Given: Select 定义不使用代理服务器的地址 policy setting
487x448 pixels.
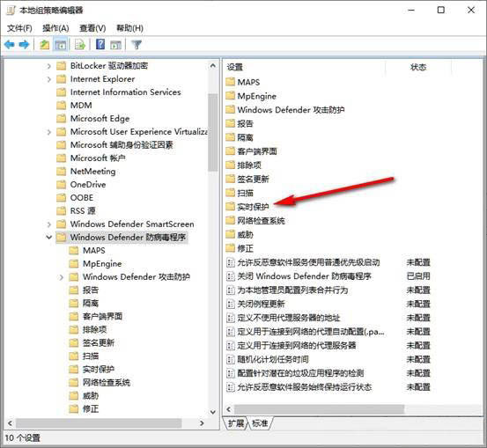Looking at the screenshot, I should coord(289,318).
